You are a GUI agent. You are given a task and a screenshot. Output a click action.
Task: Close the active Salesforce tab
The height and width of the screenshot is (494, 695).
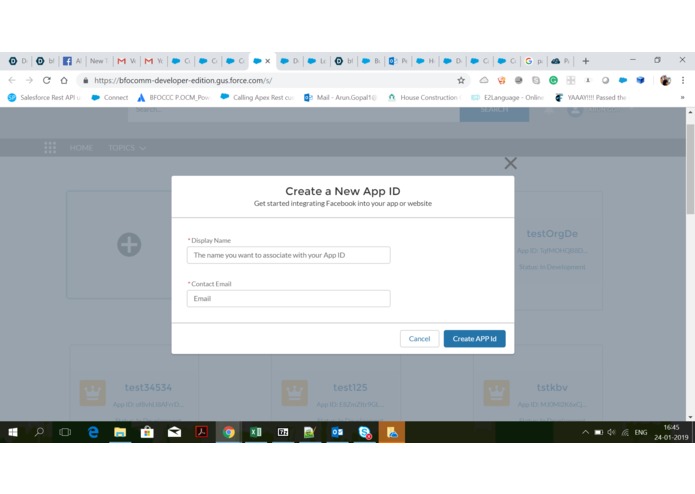pyautogui.click(x=268, y=61)
